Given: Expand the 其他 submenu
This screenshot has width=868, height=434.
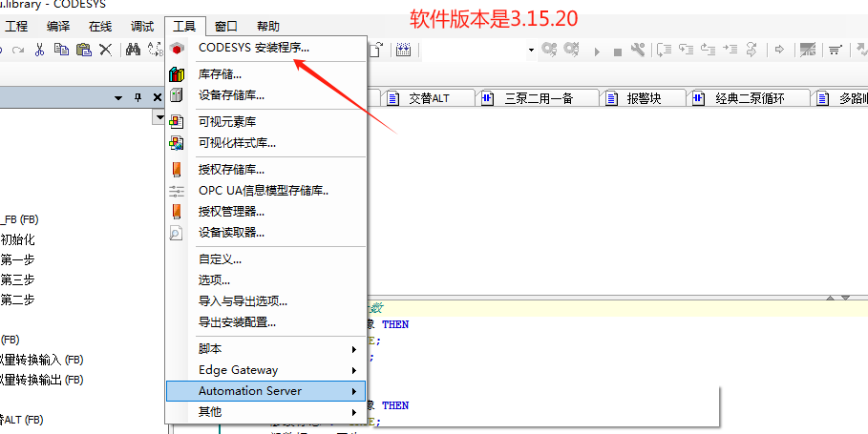Looking at the screenshot, I should coord(266,412).
